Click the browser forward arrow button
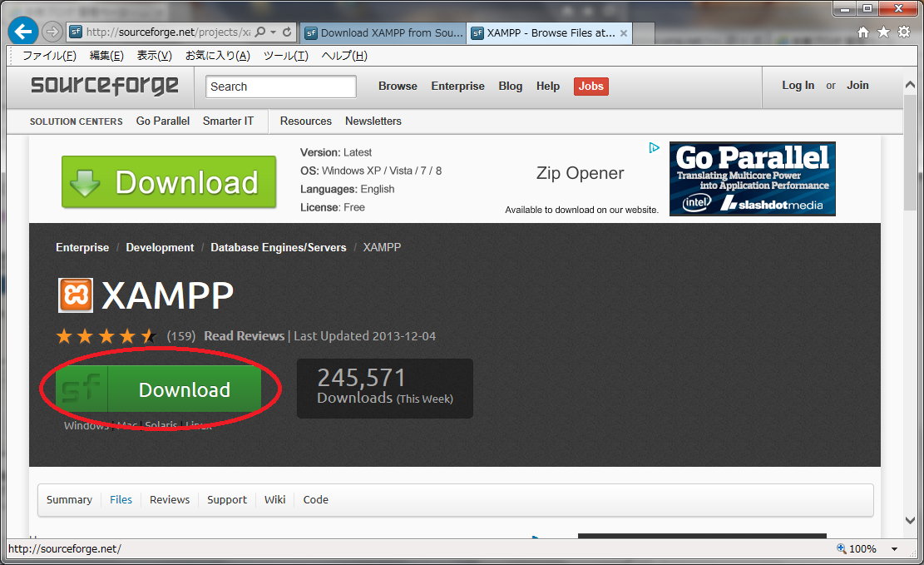The width and height of the screenshot is (924, 565). (52, 32)
